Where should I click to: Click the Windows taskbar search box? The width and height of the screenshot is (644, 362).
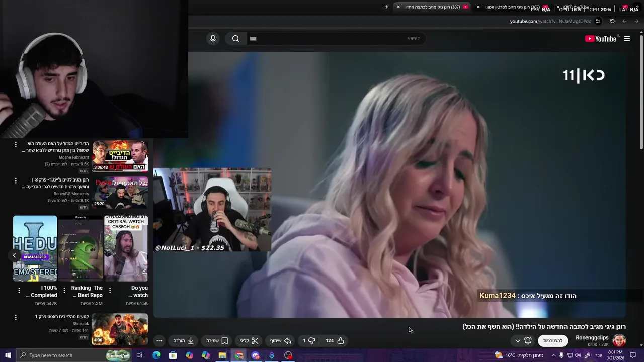point(74,355)
